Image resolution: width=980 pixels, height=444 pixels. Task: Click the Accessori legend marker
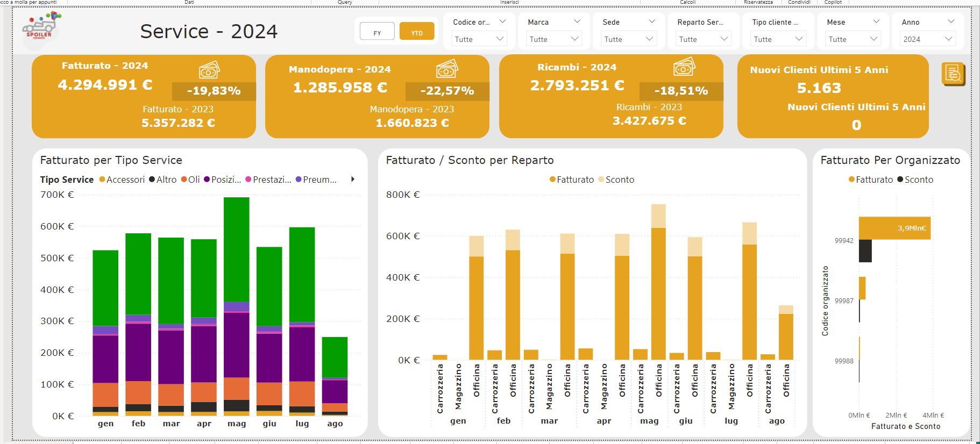(102, 180)
